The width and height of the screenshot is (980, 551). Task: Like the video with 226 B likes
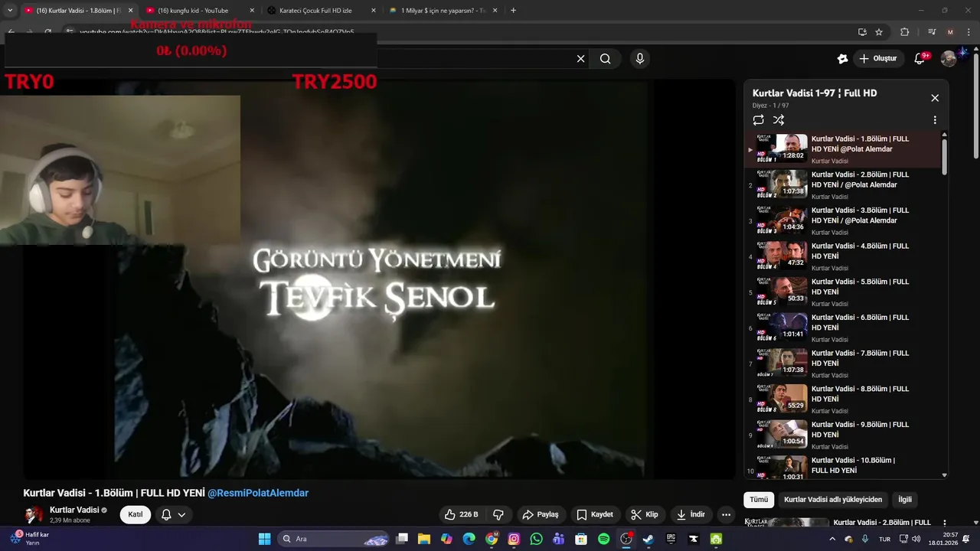462,514
